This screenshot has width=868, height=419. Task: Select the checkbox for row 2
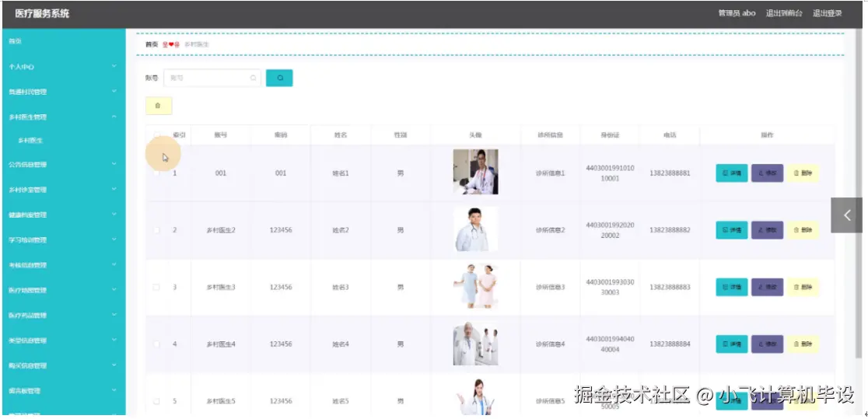[156, 230]
